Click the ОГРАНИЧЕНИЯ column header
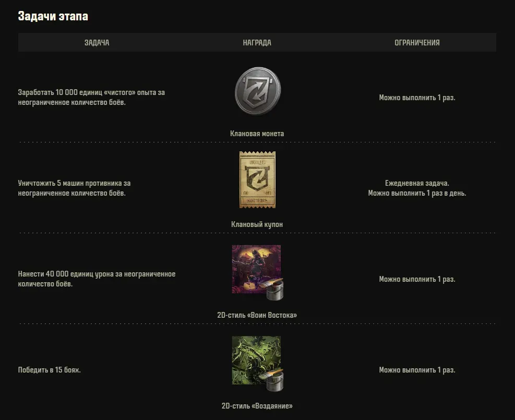The image size is (515, 420). click(x=417, y=42)
